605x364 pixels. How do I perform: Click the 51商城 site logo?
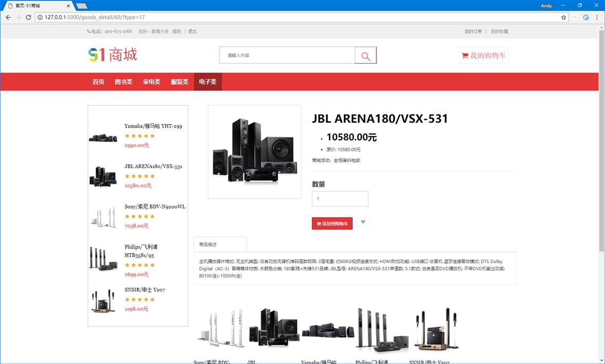(x=113, y=54)
